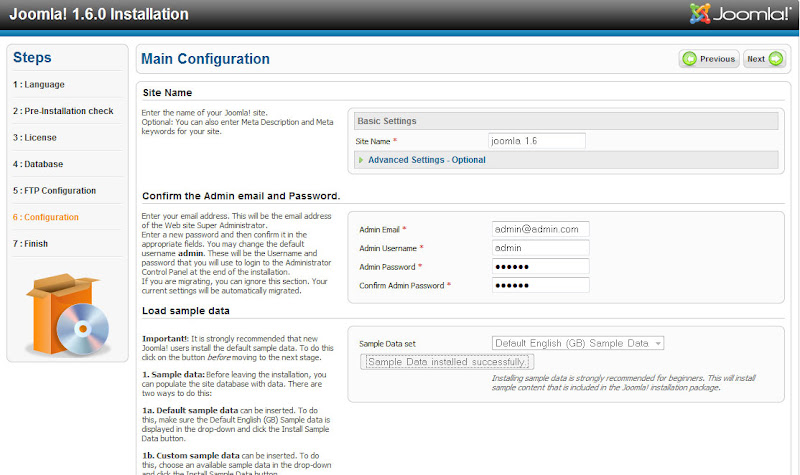
Task: Select step 5 : FTP Configuration
Action: coord(54,191)
